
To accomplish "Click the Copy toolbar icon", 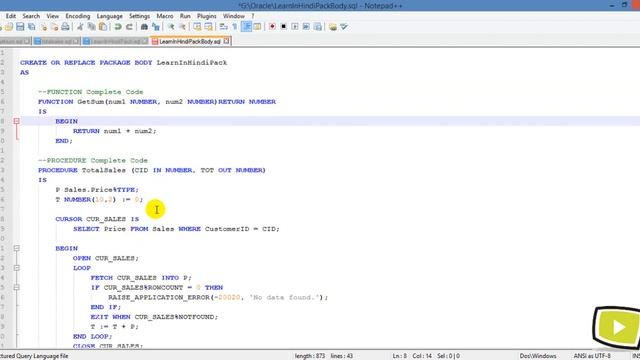I will pos(92,27).
